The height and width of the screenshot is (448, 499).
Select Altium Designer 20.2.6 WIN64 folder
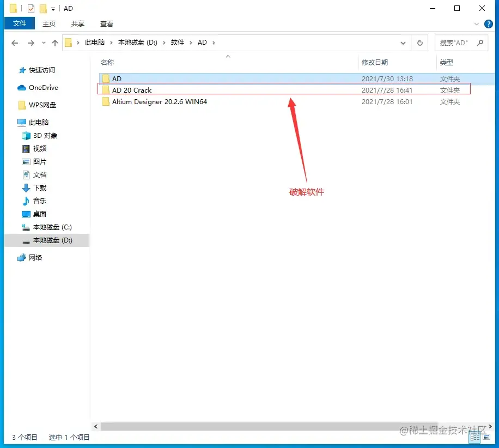pyautogui.click(x=296, y=101)
